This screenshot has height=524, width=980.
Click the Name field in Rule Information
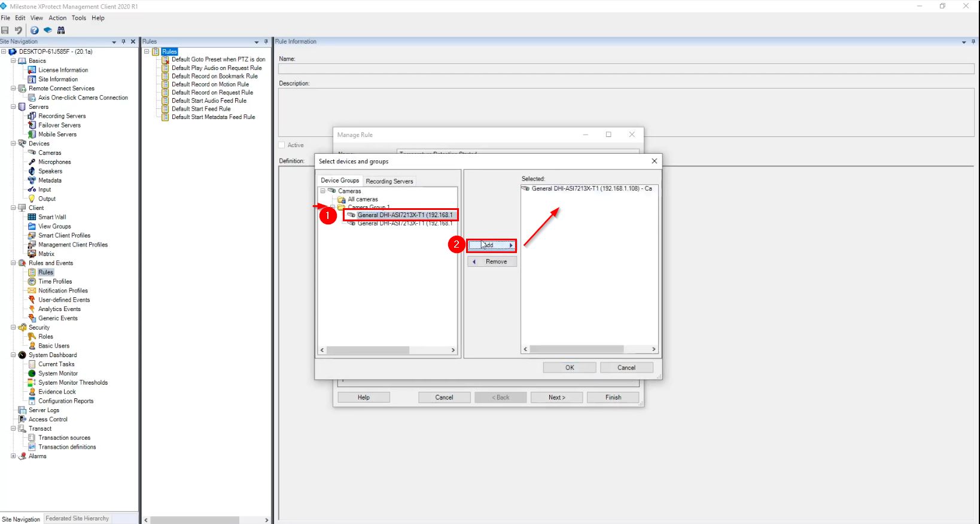coord(626,69)
